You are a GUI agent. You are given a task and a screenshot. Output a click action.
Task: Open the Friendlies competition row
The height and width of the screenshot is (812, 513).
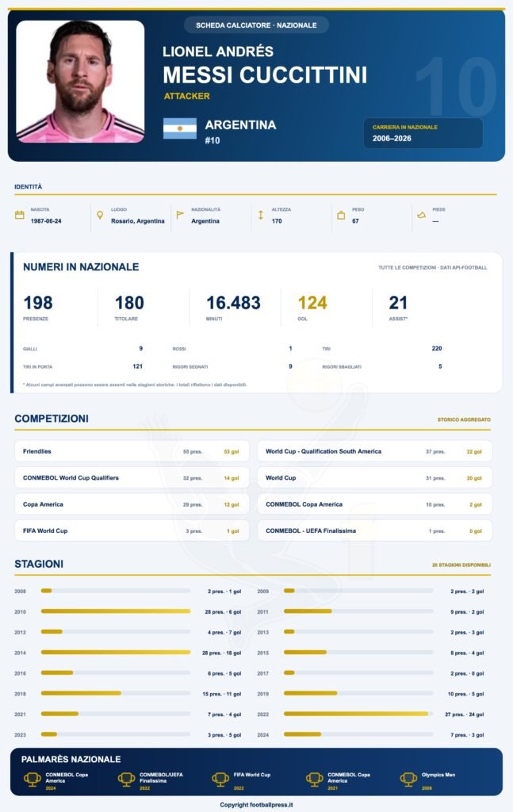(x=132, y=451)
